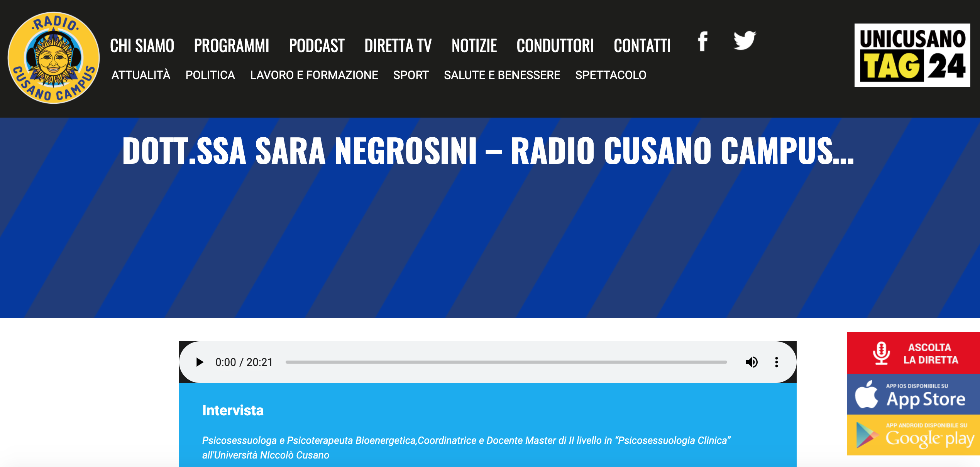This screenshot has height=467, width=980.
Task: Open the Conduttori page
Action: pyautogui.click(x=555, y=46)
